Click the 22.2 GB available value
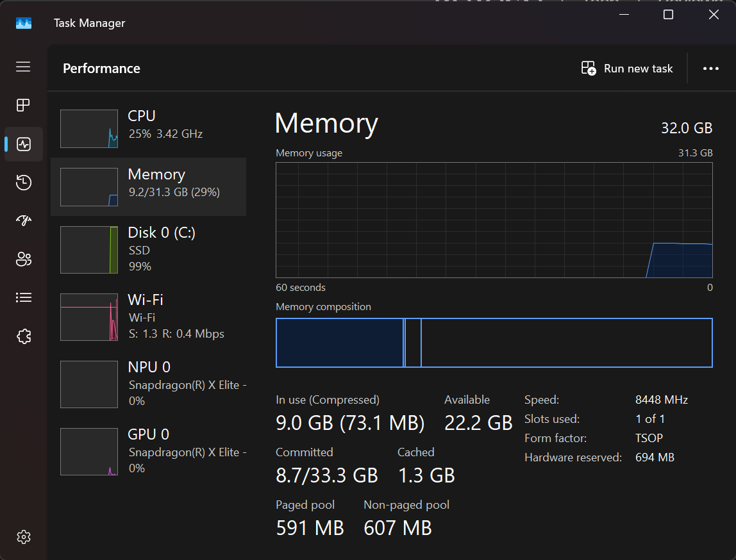 point(478,423)
